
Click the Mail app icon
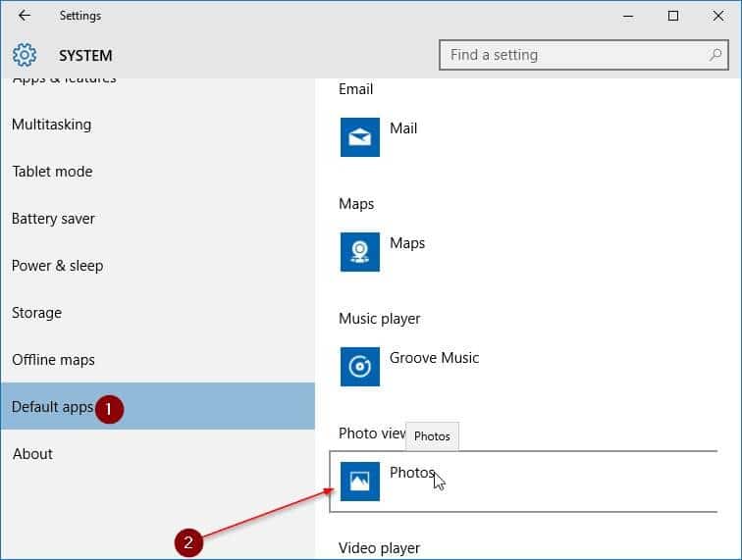coord(359,137)
